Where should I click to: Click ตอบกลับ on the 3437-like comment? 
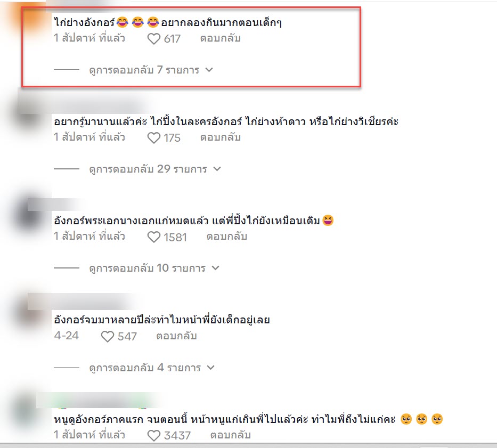click(231, 435)
